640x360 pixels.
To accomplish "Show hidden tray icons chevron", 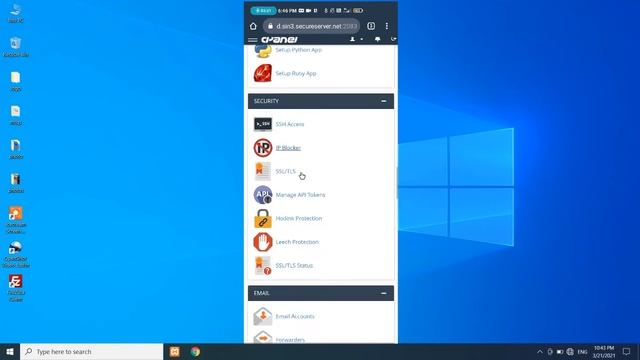I will point(540,351).
